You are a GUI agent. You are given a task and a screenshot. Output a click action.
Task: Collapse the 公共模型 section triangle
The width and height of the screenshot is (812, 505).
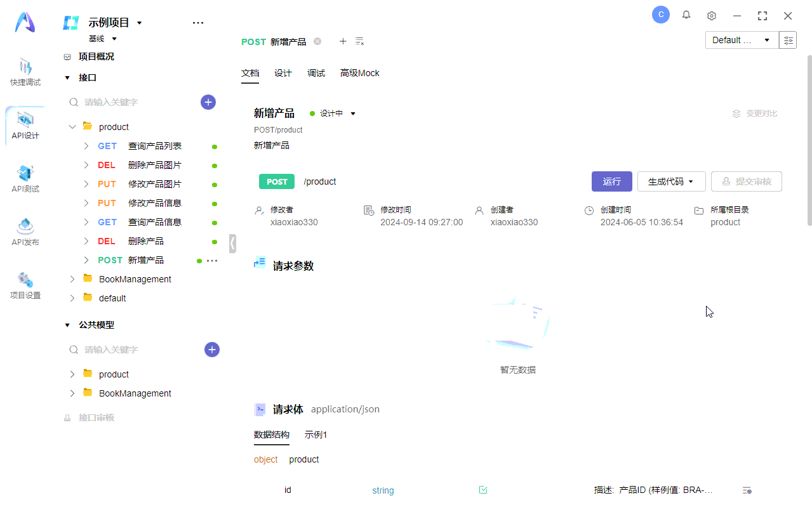67,325
